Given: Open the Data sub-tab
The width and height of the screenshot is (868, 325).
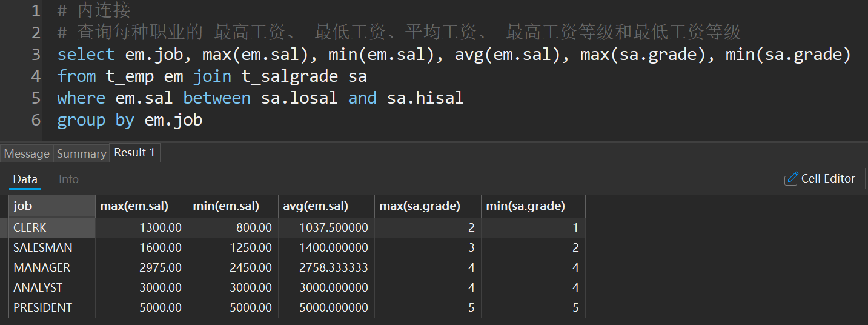Looking at the screenshot, I should pyautogui.click(x=25, y=179).
